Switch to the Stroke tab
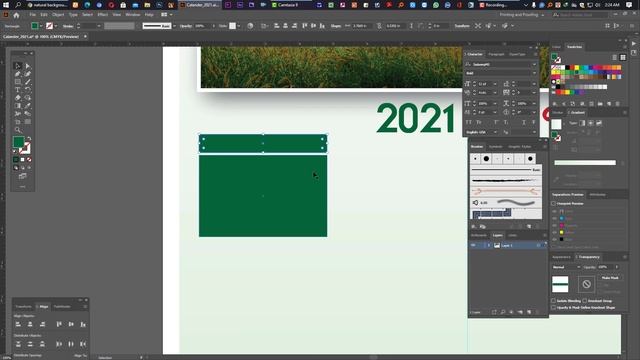Image resolution: width=640 pixels, height=360 pixels. [558, 113]
